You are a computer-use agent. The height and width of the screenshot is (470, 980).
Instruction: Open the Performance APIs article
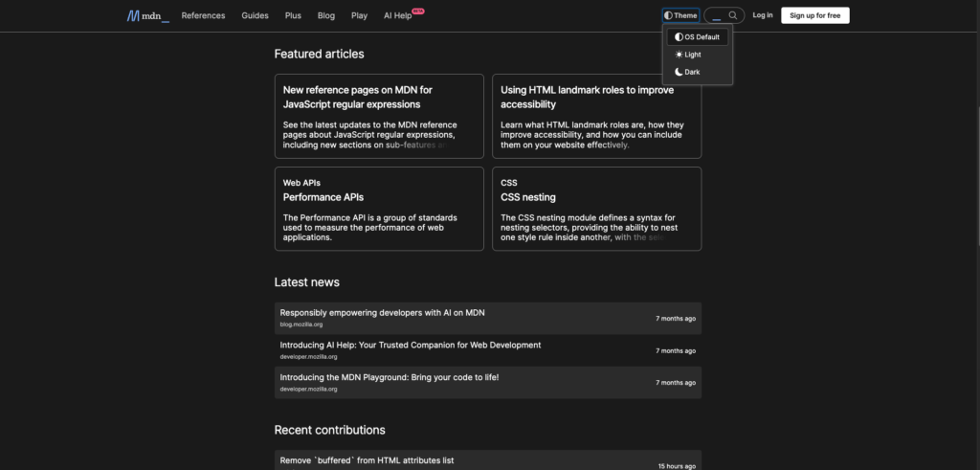pos(323,197)
